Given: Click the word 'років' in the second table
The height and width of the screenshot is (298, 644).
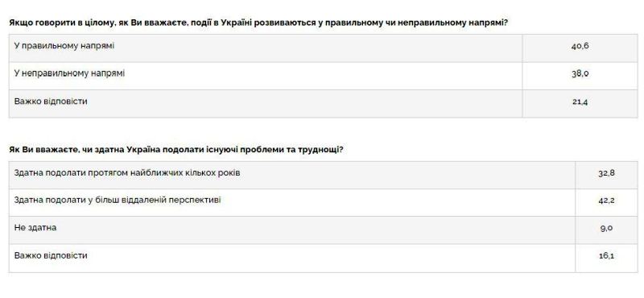Looking at the screenshot, I should click(229, 173).
